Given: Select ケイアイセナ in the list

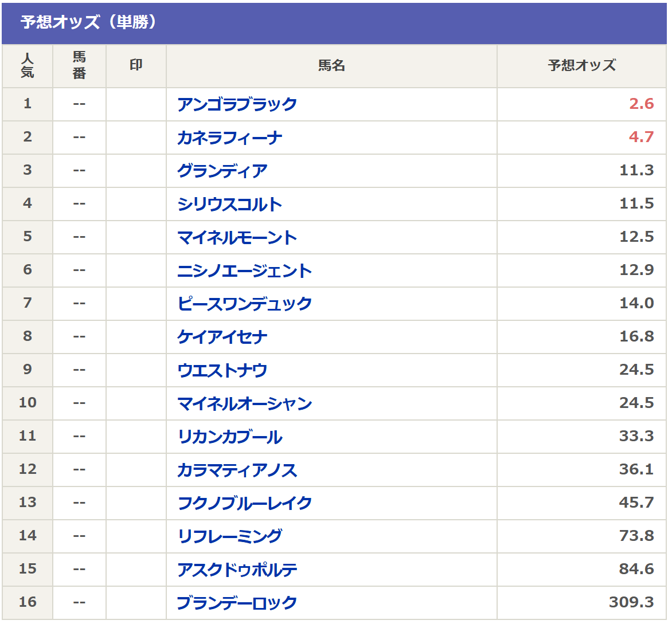Looking at the screenshot, I should tap(222, 337).
